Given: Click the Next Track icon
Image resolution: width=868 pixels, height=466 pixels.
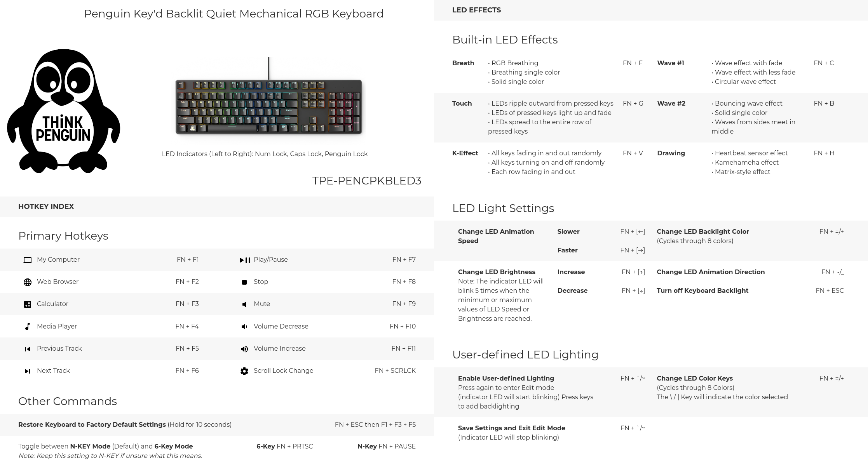Looking at the screenshot, I should point(28,371).
